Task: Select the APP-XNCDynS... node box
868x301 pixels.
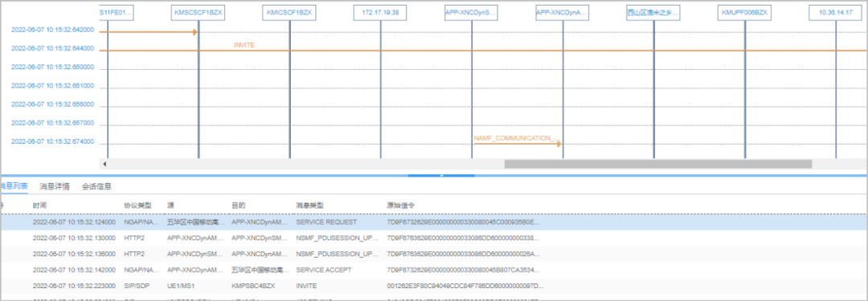Action: pyautogui.click(x=471, y=13)
